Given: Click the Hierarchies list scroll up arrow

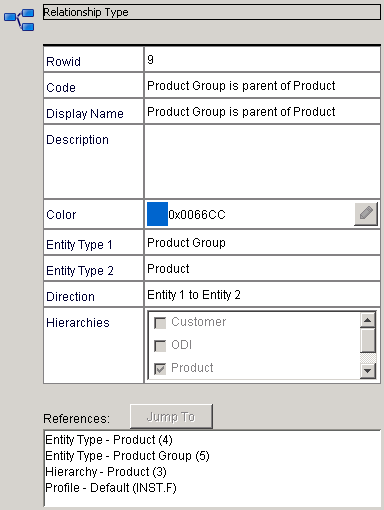Looking at the screenshot, I should point(368,320).
